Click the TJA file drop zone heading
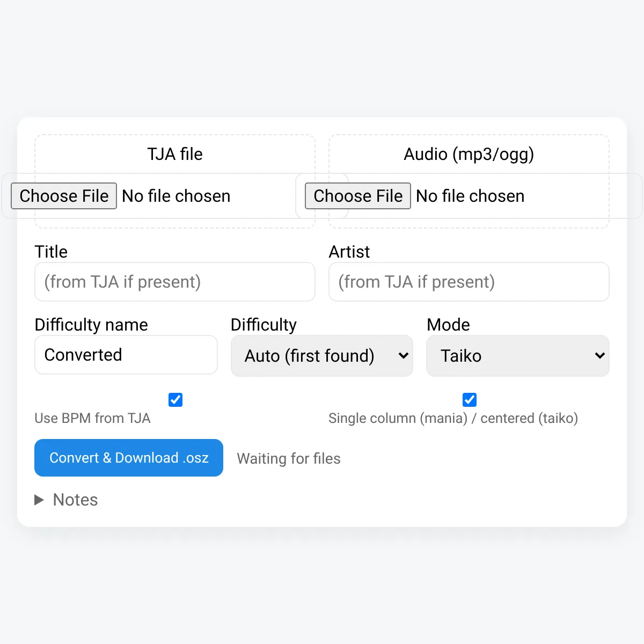The image size is (644, 644). point(175,155)
